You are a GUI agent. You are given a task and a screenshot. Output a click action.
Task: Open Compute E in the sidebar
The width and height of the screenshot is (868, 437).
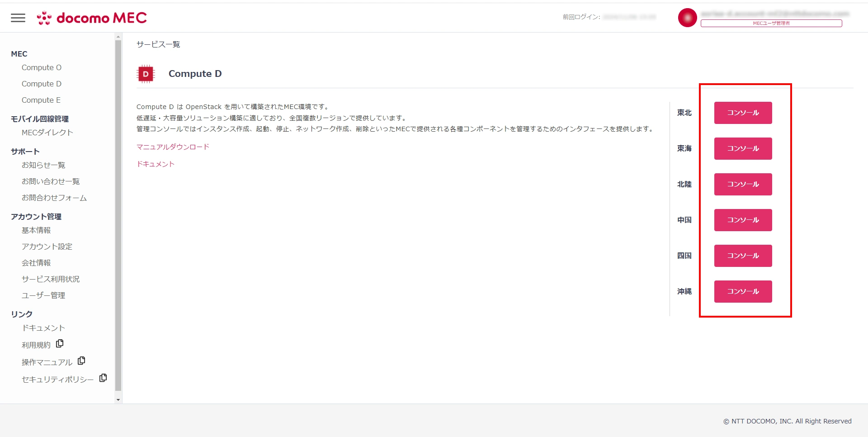coord(41,100)
